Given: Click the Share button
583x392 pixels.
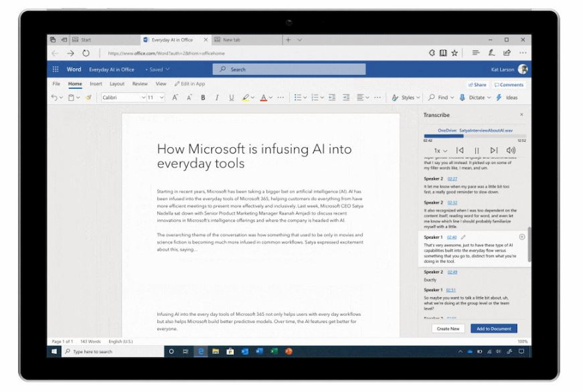Looking at the screenshot, I should tap(477, 85).
